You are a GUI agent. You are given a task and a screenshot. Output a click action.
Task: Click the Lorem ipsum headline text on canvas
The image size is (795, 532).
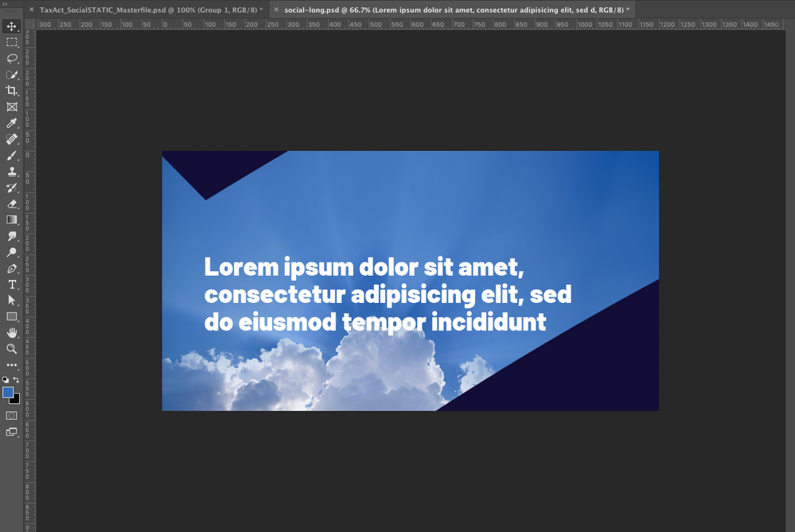pyautogui.click(x=388, y=294)
